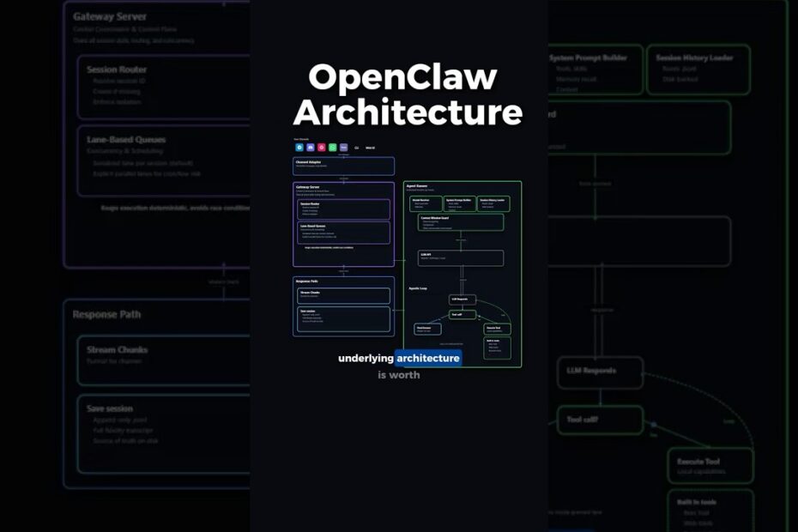This screenshot has height=532, width=798.
Task: Click the background "Tool call?" decision node
Action: pos(601,420)
